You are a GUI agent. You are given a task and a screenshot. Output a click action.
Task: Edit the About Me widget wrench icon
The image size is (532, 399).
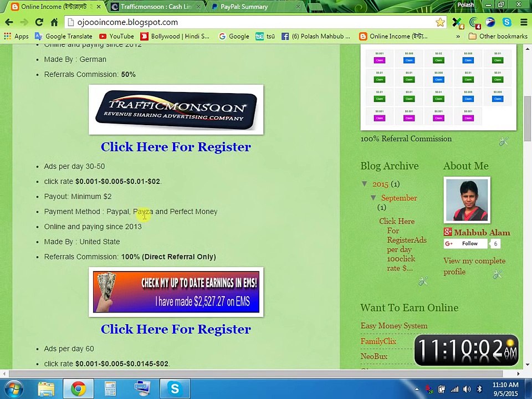498,274
